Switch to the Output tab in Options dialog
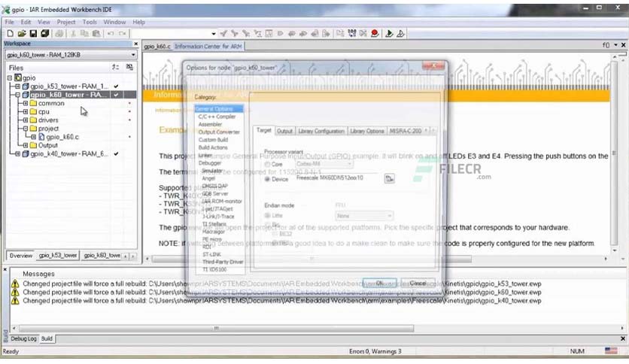This screenshot has width=629, height=364. 284,131
